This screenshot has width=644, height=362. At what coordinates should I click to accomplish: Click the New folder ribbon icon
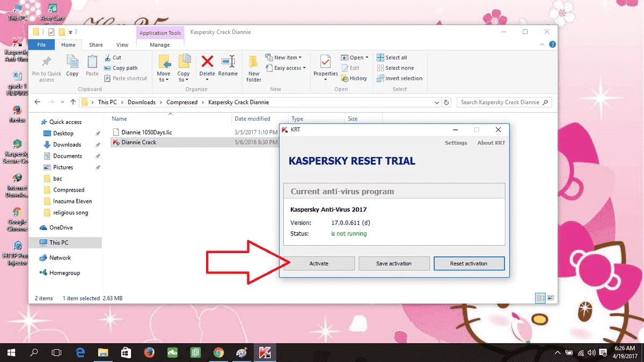tap(254, 62)
